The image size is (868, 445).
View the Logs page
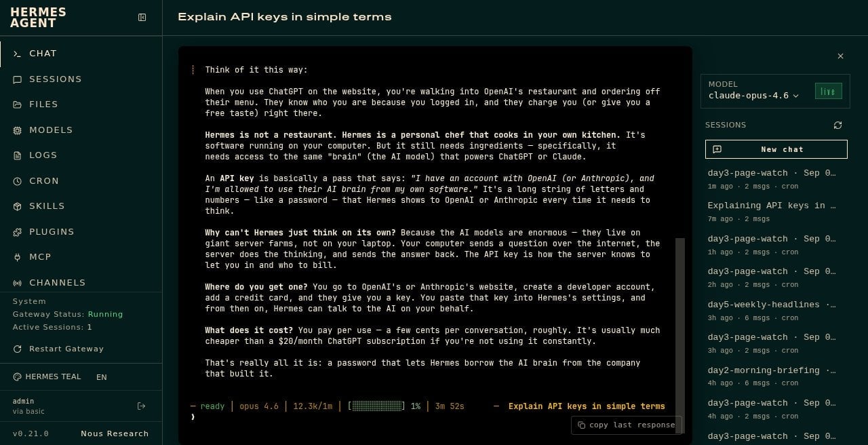point(81,155)
